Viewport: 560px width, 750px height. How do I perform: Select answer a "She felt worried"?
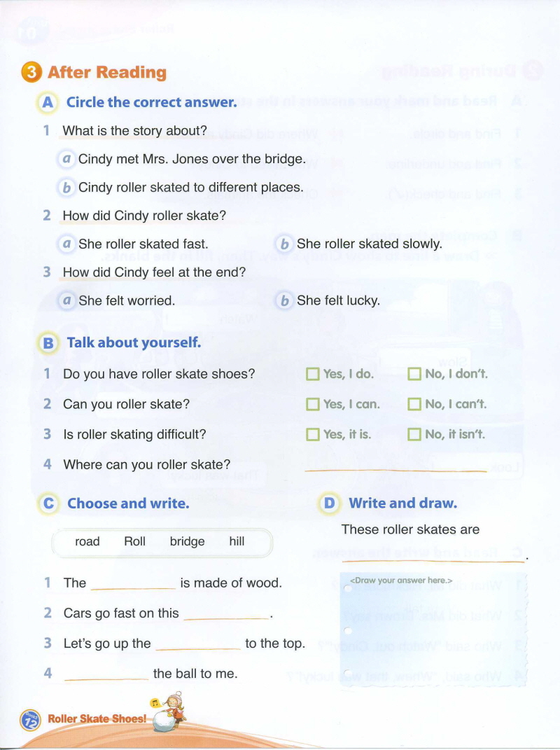coord(66,301)
